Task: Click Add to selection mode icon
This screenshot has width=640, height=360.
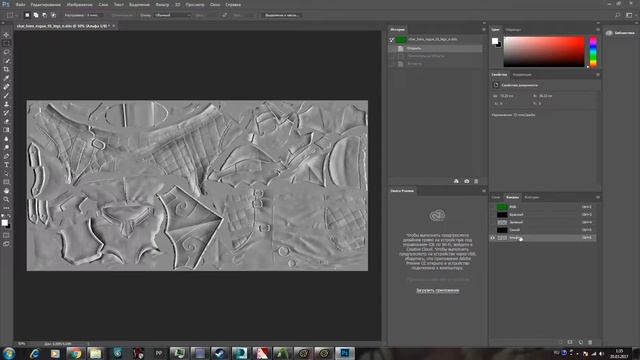Action: (36, 15)
